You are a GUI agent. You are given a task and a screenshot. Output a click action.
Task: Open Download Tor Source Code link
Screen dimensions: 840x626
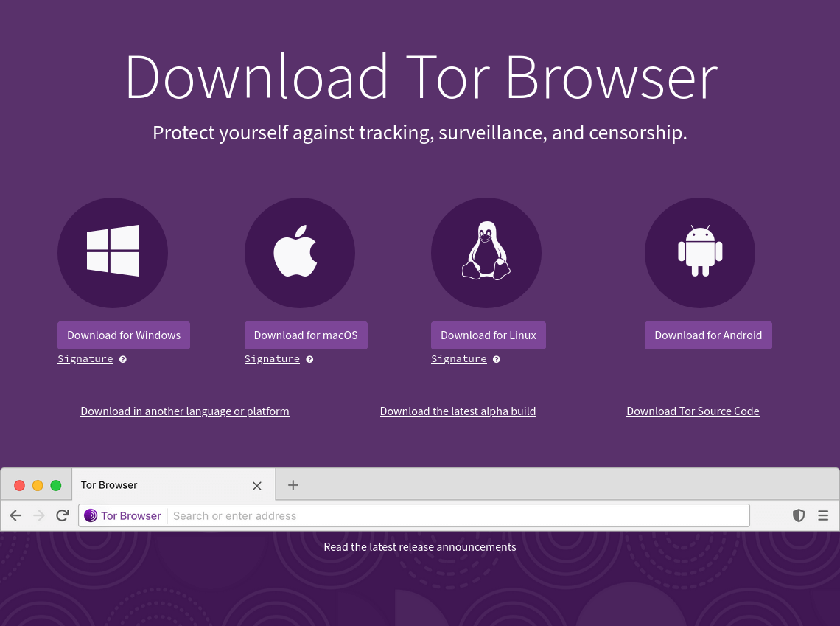coord(693,411)
